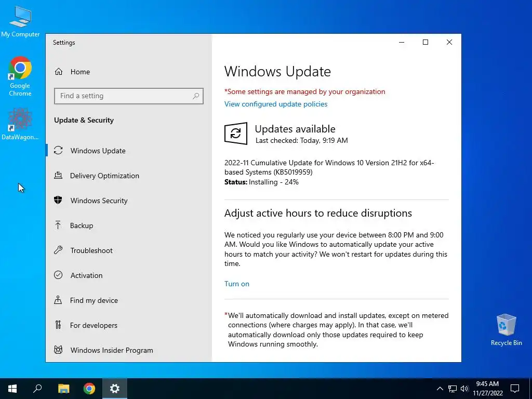Maximize the Settings window
This screenshot has width=532, height=399.
tap(425, 42)
